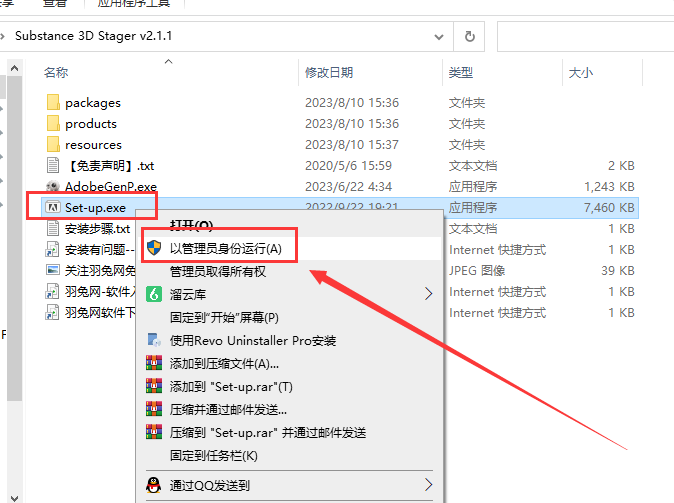Select 管理员取得所有权 menu entry
The width and height of the screenshot is (674, 503).
[x=218, y=271]
